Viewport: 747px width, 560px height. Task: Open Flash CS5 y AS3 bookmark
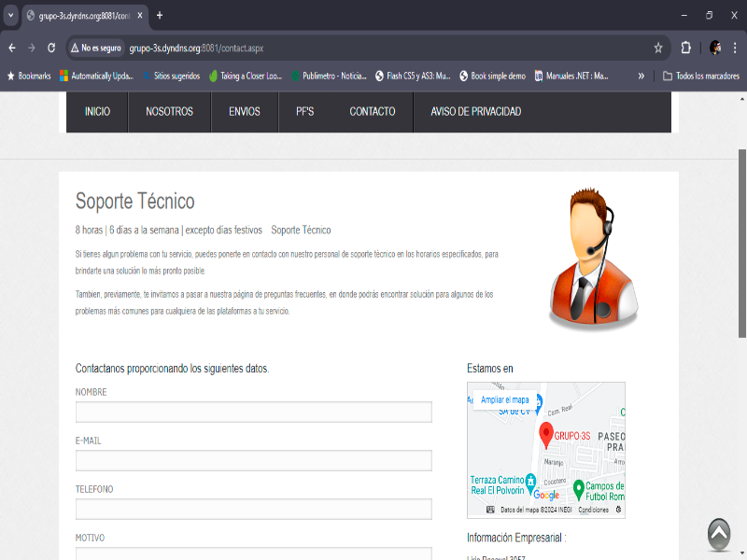(413, 76)
